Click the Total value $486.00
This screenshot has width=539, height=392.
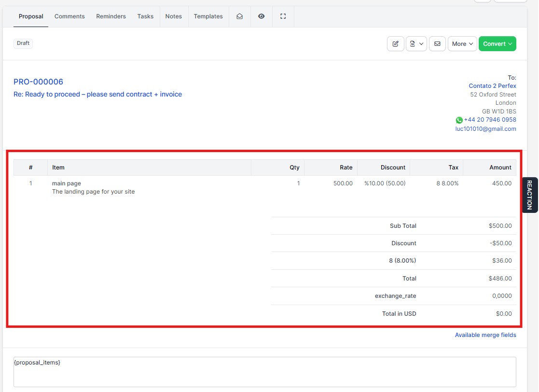500,279
